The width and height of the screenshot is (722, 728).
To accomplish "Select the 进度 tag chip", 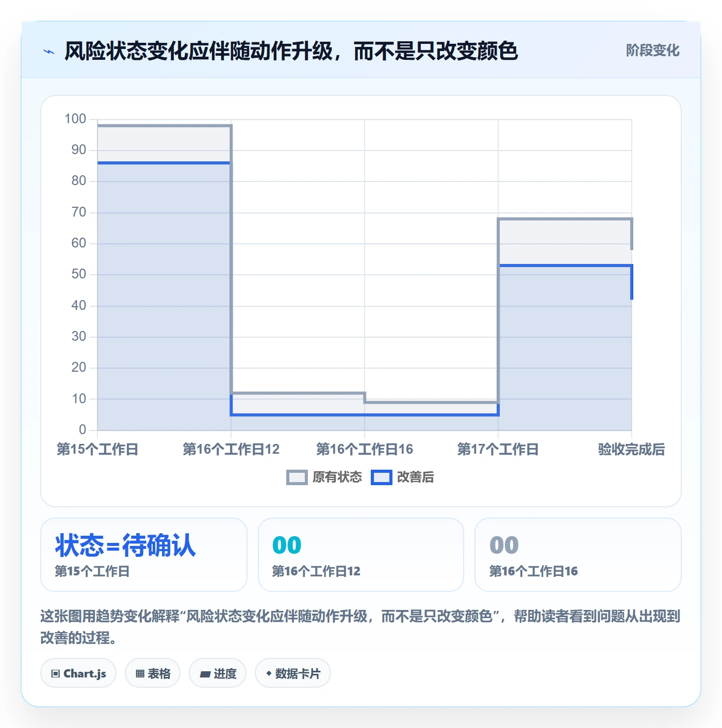I will (218, 673).
